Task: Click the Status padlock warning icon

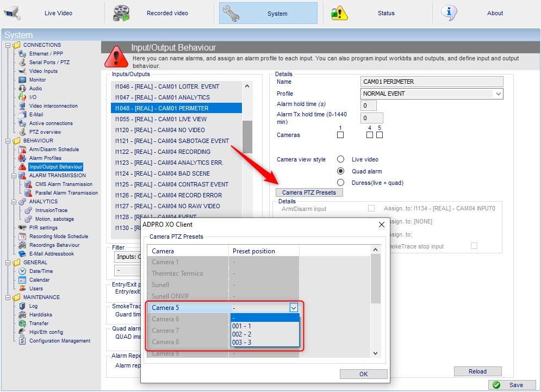Action: pos(339,13)
